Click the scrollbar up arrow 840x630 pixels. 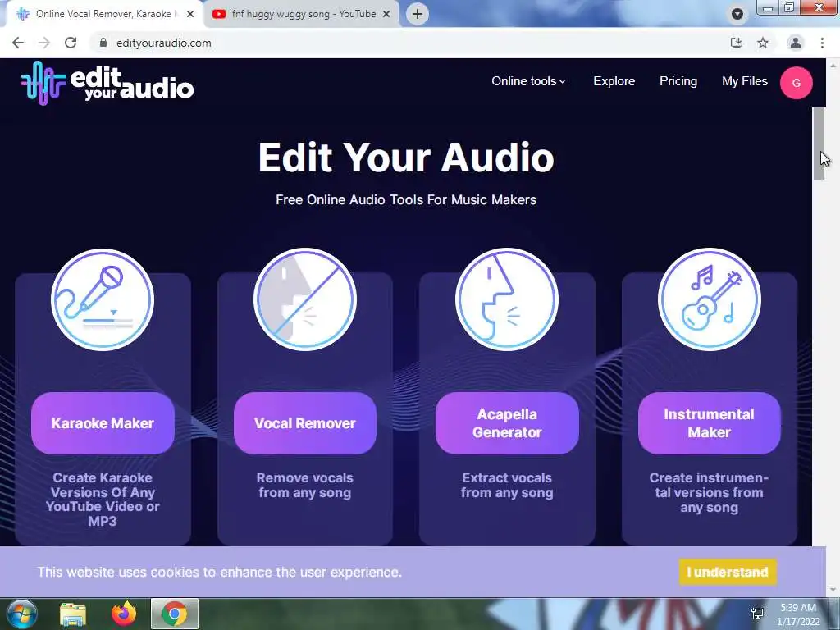833,65
